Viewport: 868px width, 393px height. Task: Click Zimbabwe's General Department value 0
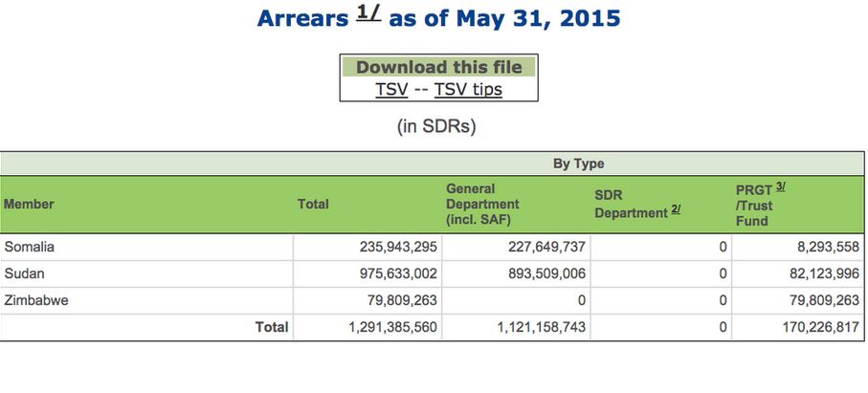(x=581, y=300)
